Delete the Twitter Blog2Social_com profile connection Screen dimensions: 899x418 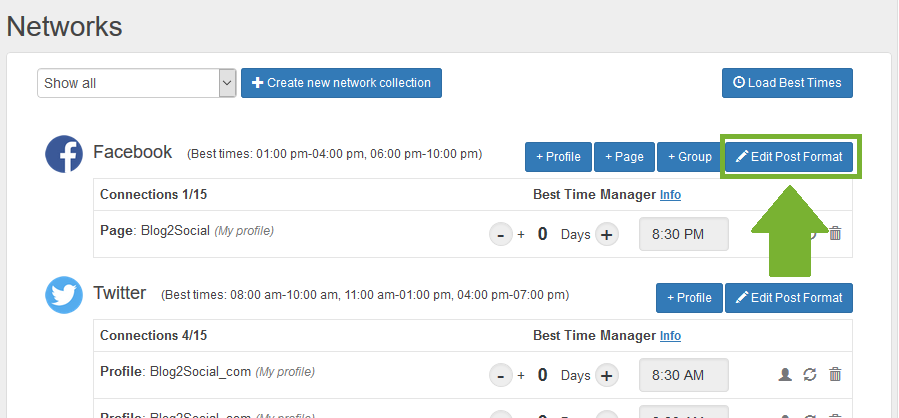(835, 374)
